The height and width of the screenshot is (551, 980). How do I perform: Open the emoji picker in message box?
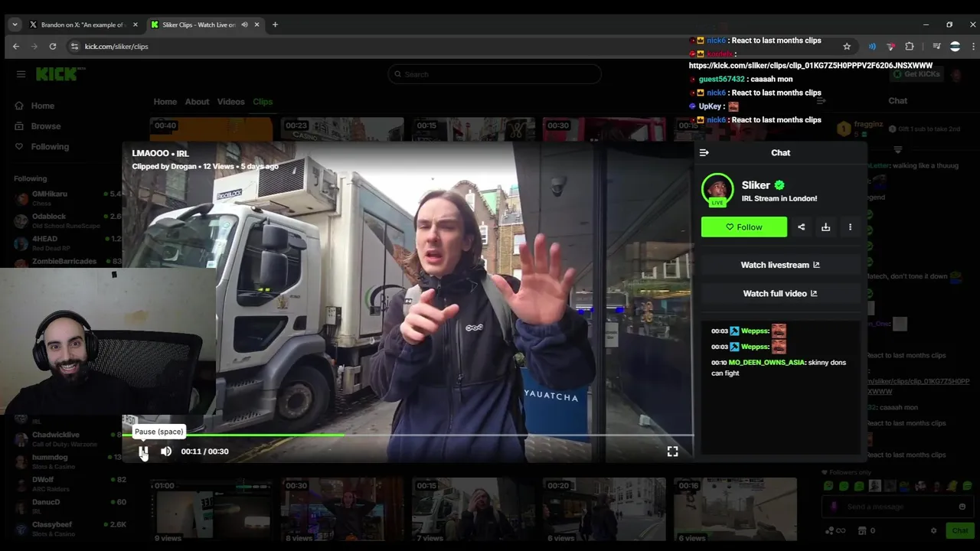pos(962,507)
